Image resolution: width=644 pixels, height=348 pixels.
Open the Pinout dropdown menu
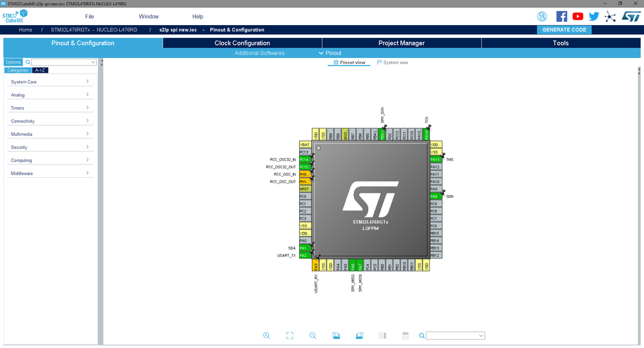pos(330,53)
